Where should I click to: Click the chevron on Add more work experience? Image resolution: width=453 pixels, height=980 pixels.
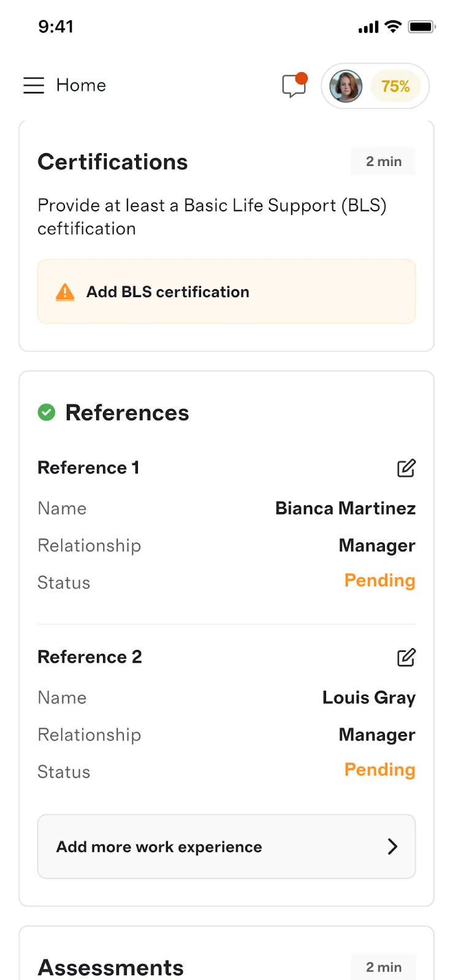coord(393,846)
